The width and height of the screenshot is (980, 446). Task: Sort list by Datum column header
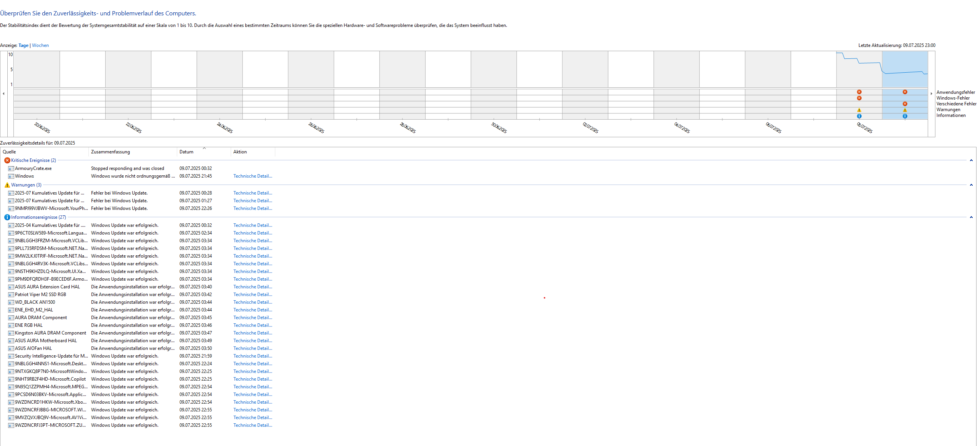(186, 152)
